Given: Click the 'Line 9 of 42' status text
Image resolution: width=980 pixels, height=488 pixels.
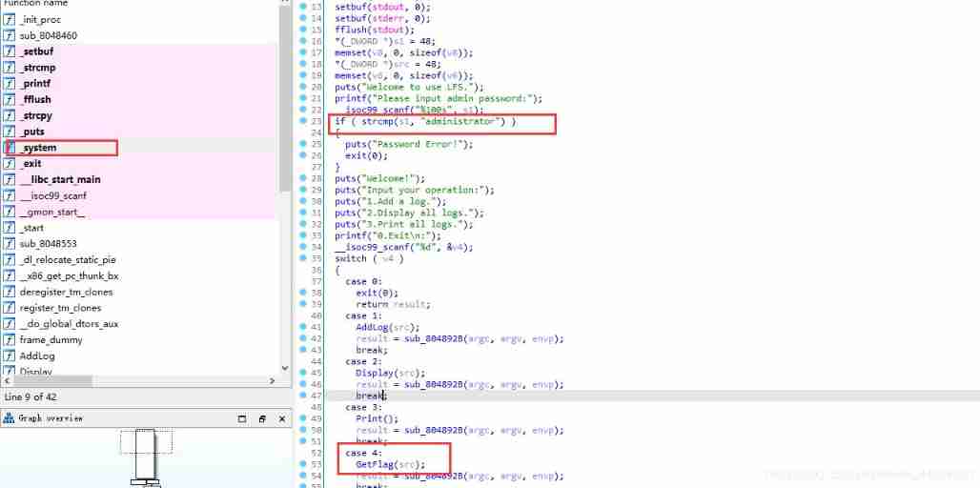Looking at the screenshot, I should coord(31,396).
